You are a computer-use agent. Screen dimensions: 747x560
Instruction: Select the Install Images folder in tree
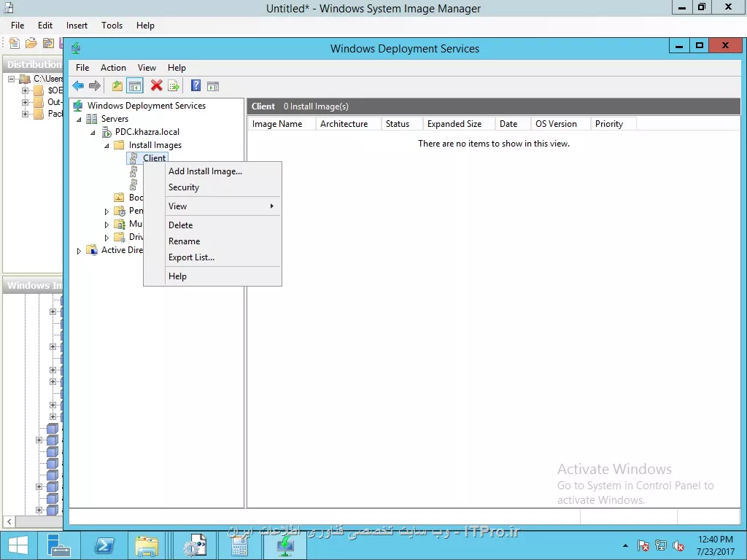point(155,145)
